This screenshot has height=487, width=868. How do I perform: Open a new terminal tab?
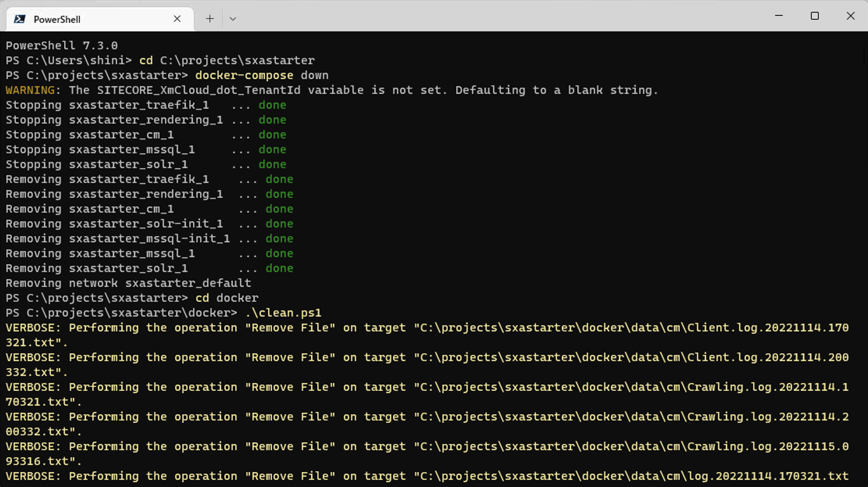[210, 19]
